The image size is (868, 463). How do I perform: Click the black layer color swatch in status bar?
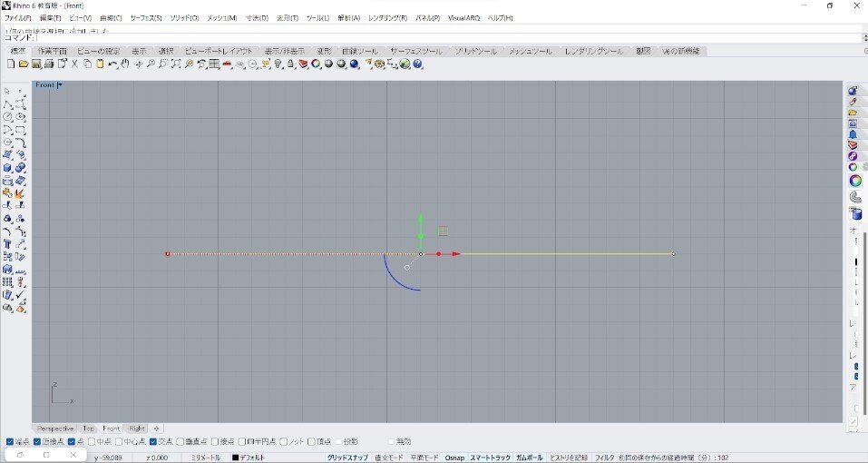[x=235, y=458]
